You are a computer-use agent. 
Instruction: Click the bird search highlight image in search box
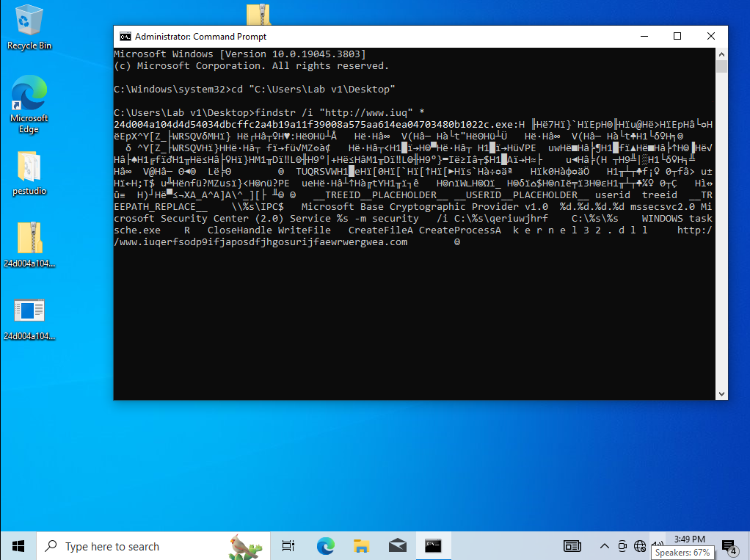click(246, 546)
